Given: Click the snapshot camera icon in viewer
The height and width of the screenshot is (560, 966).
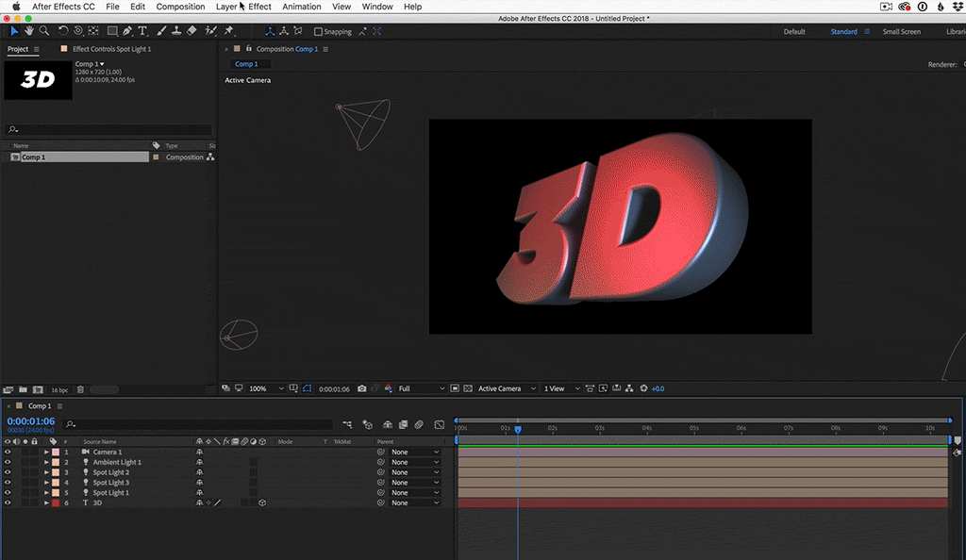Looking at the screenshot, I should (x=362, y=388).
